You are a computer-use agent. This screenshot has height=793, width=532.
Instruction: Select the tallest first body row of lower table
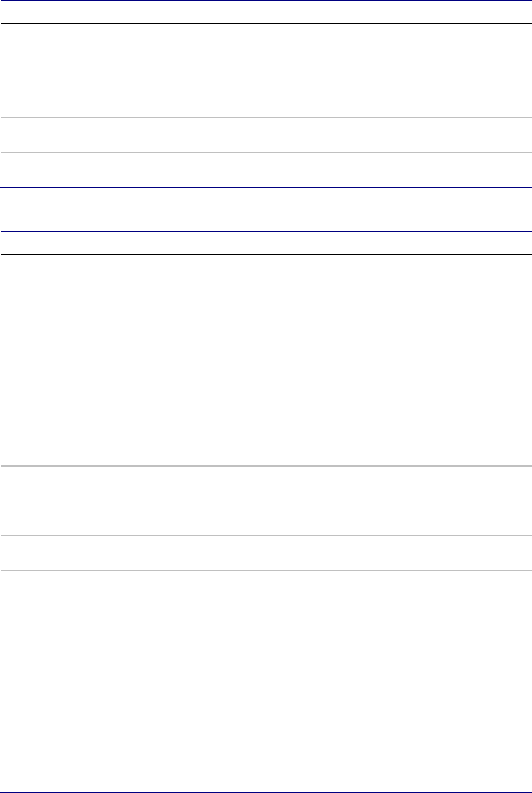pyautogui.click(x=266, y=336)
